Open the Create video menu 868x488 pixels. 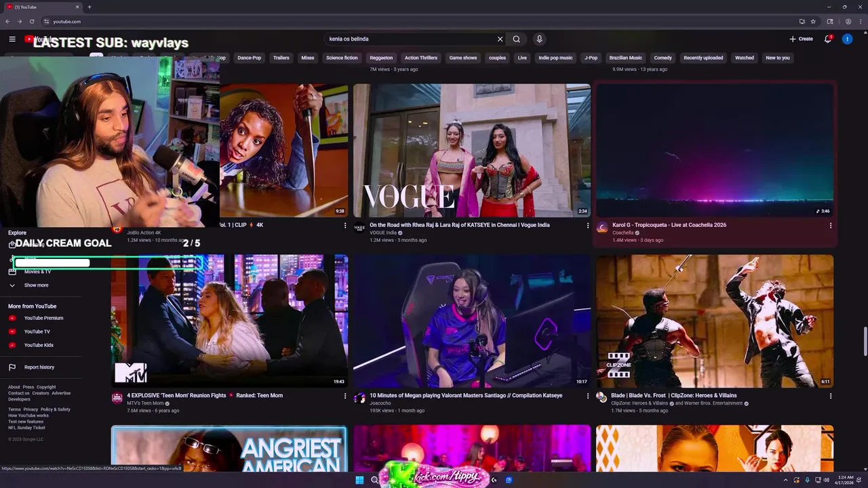[801, 39]
